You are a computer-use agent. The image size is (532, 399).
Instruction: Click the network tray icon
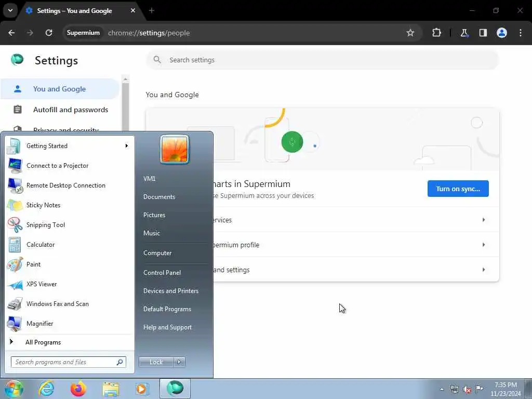(x=454, y=389)
